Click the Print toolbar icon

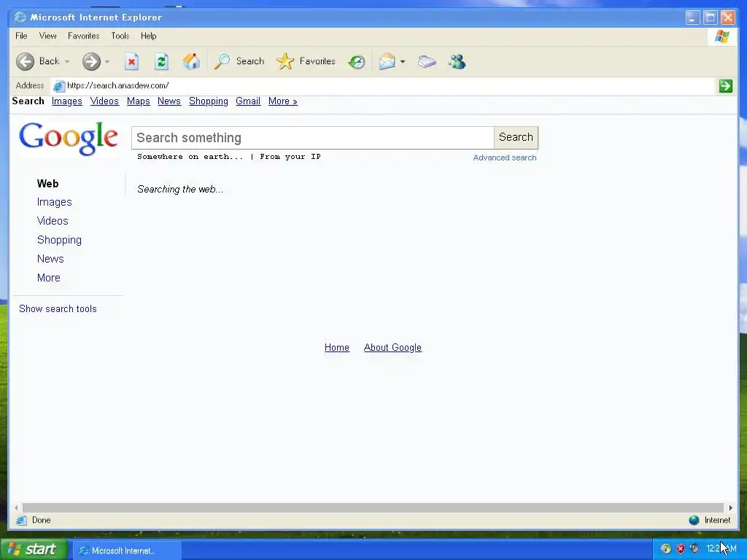(427, 61)
